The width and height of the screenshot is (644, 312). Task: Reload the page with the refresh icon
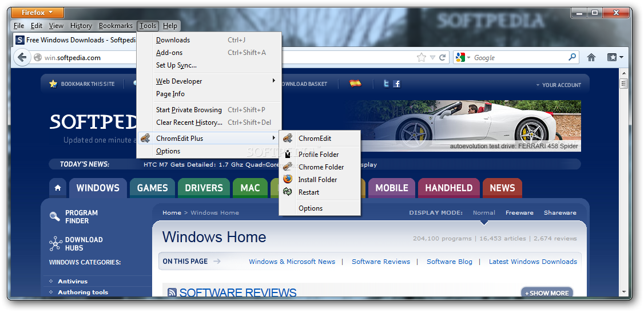[442, 58]
